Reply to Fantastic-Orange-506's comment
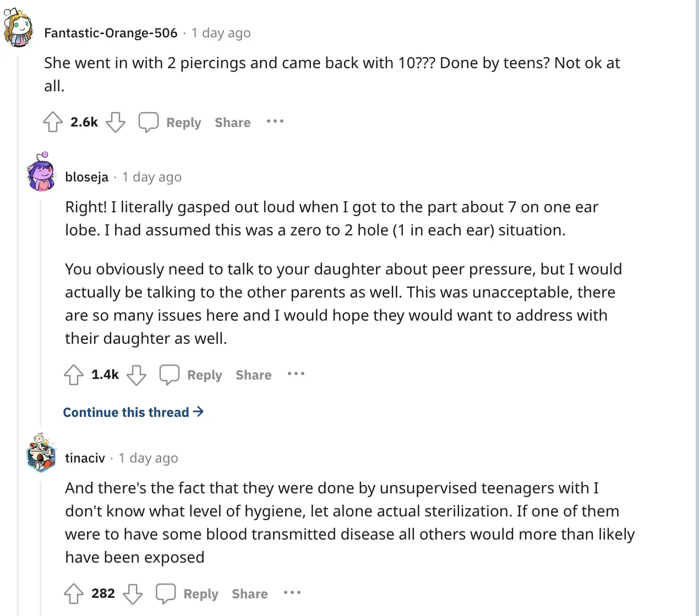Screen dimensions: 699x616 170,122
